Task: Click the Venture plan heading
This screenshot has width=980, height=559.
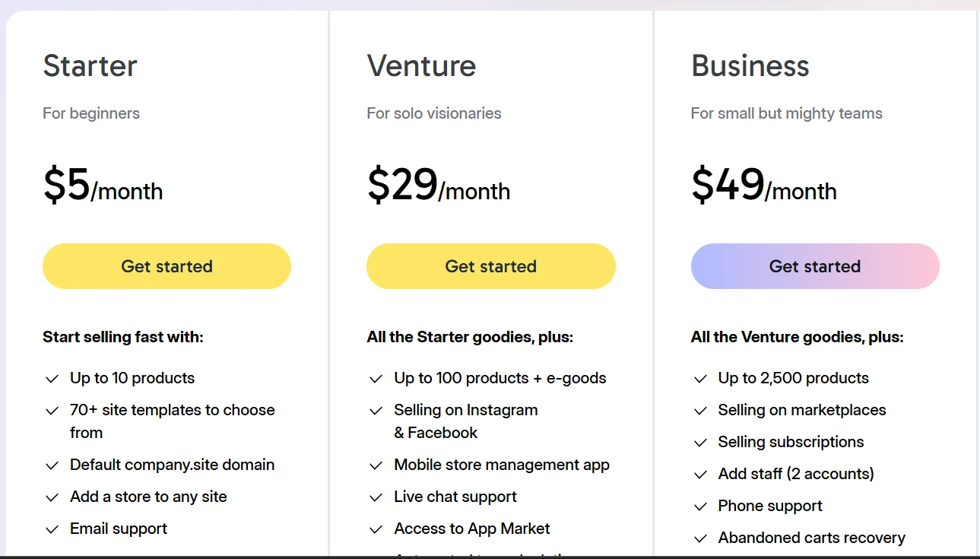Action: [421, 66]
